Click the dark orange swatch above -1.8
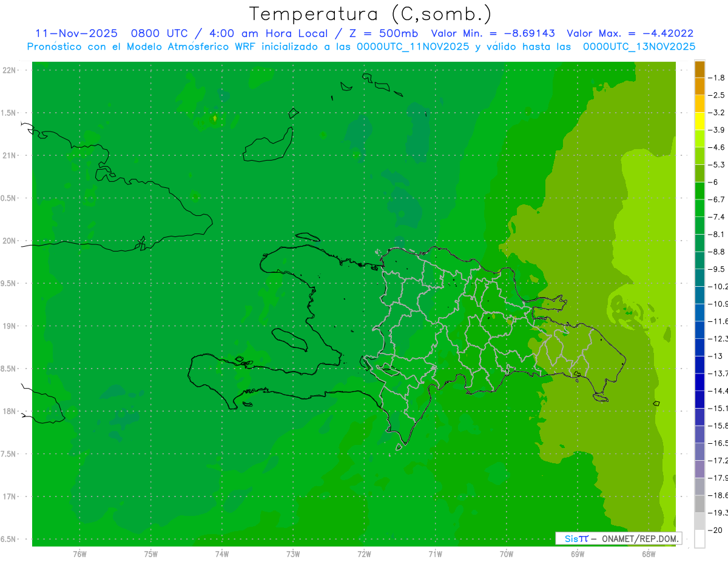Screen dimensions: 728x562 [x=699, y=69]
